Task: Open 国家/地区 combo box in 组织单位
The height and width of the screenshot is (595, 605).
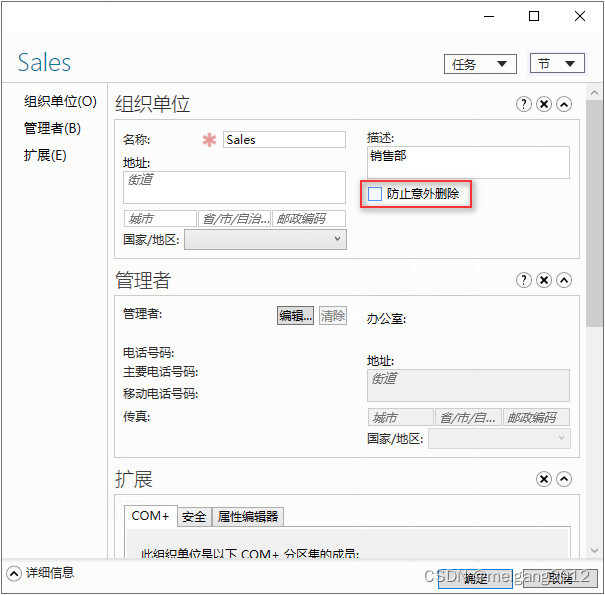Action: click(x=265, y=240)
